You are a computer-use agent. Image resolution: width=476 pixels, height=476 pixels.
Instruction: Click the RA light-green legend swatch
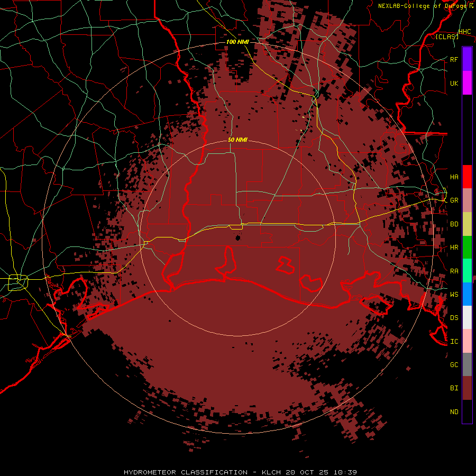click(467, 271)
